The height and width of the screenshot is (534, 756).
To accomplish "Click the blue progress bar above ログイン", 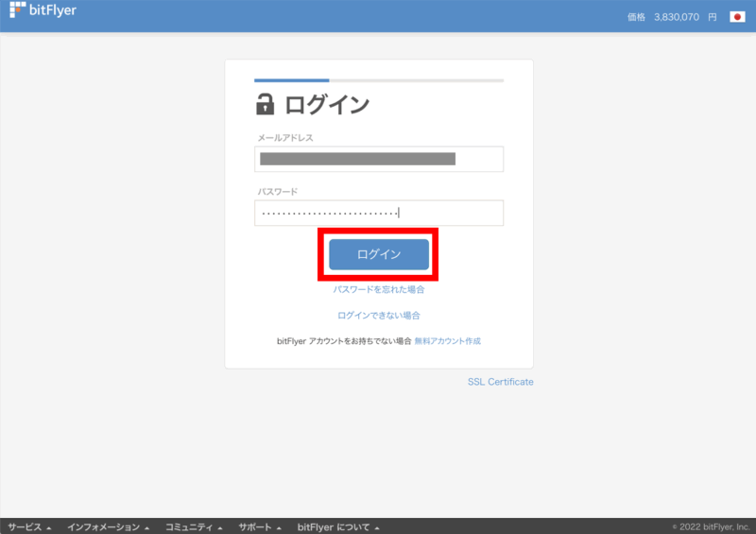I will [291, 81].
